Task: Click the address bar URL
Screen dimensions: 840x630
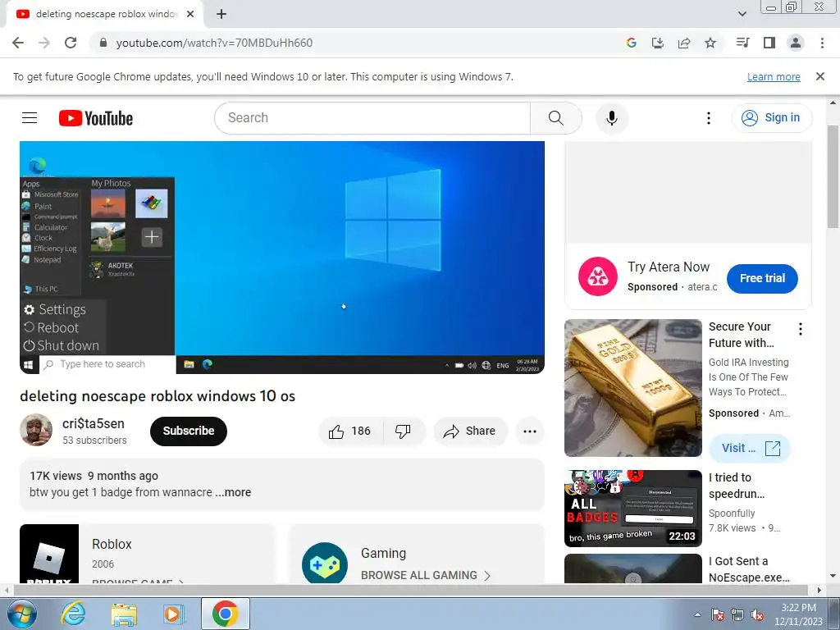Action: (x=214, y=43)
